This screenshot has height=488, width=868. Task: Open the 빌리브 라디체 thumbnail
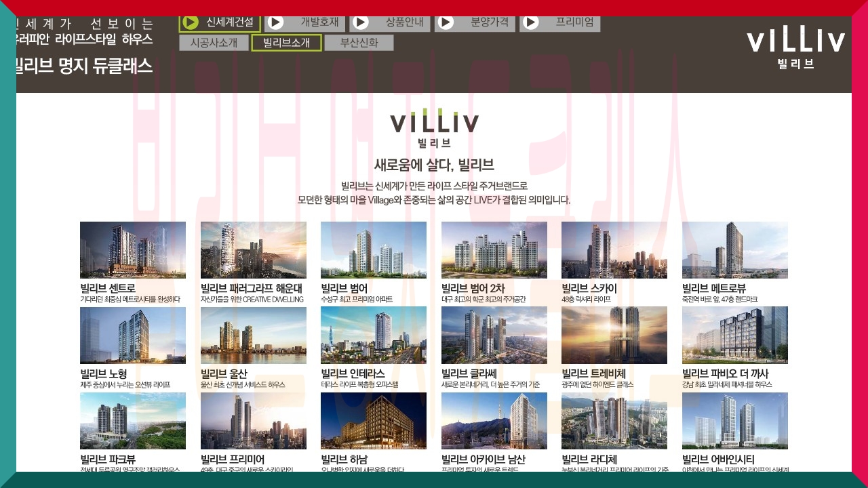(x=614, y=421)
